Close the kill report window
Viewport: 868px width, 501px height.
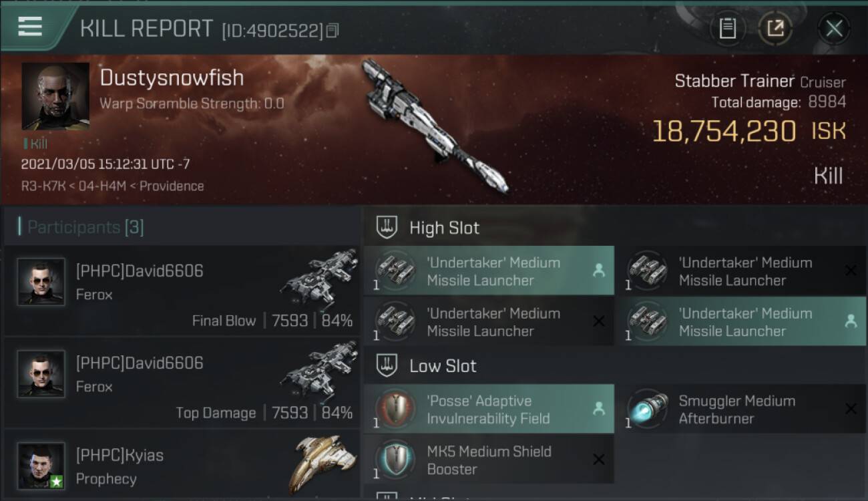tap(834, 29)
